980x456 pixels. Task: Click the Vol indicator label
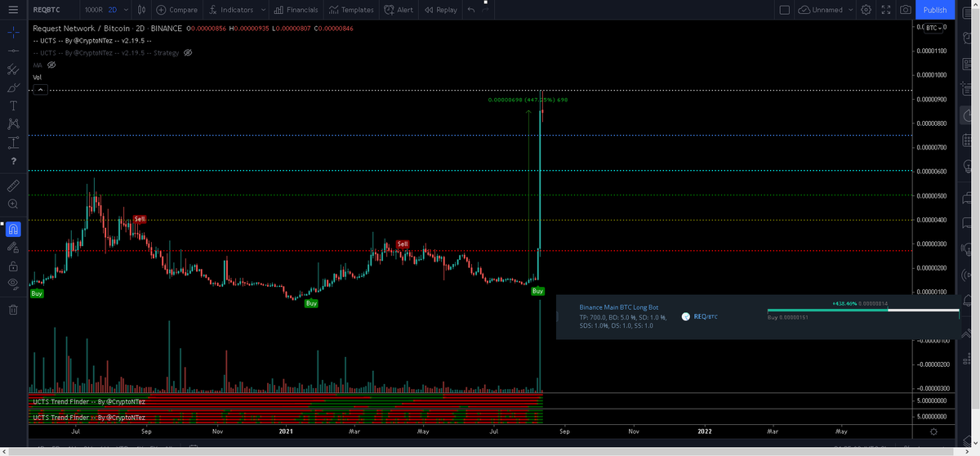(37, 77)
